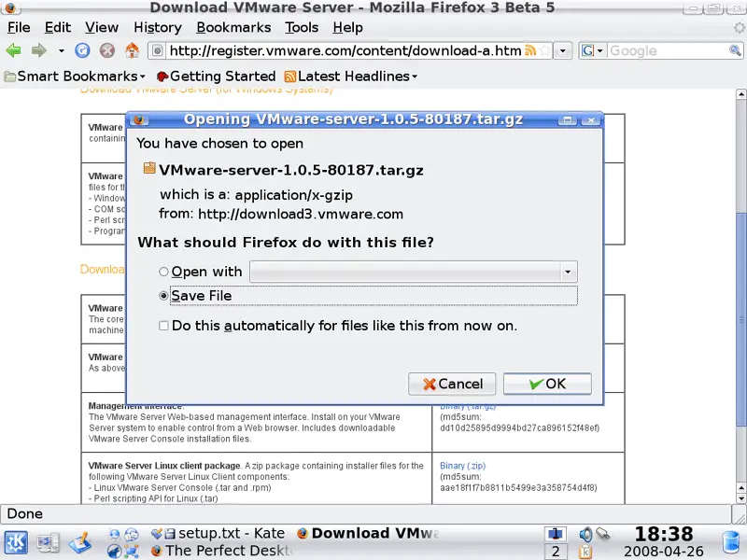Select the Open with radio button
This screenshot has width=747, height=560.
tap(163, 272)
